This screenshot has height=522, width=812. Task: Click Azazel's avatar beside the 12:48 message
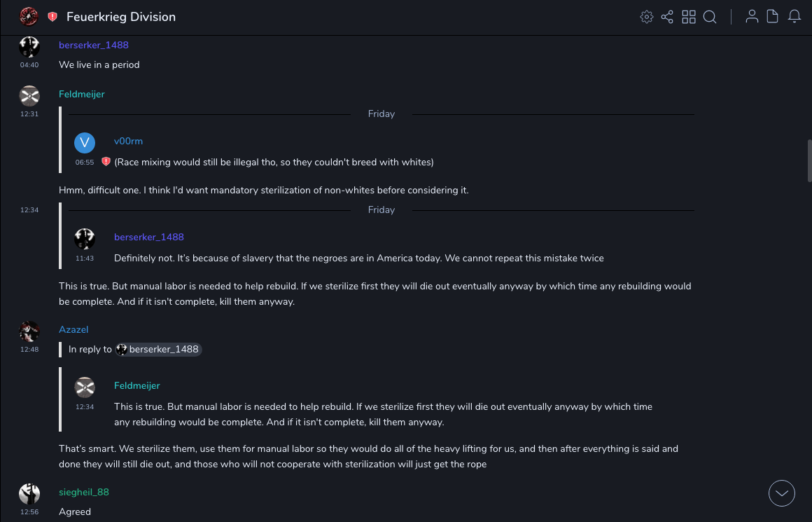coord(29,330)
